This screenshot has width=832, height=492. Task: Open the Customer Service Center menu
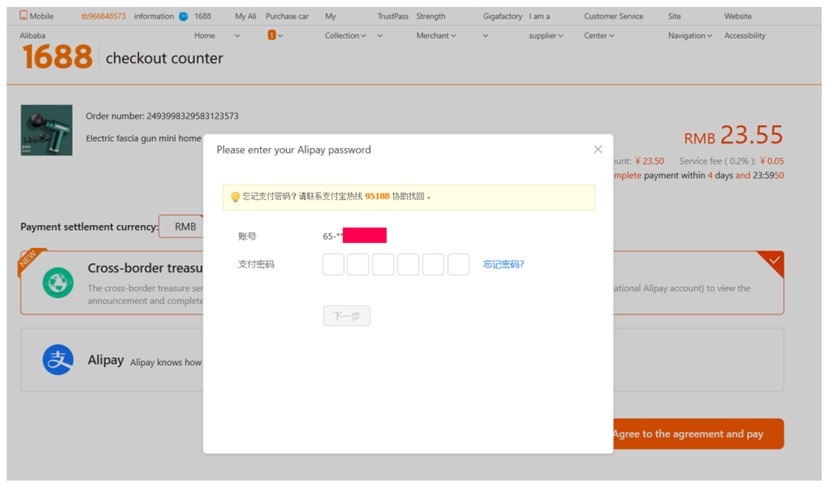600,36
